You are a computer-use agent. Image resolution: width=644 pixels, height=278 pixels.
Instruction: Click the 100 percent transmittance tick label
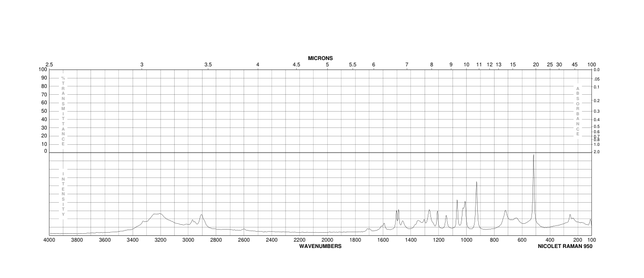(x=43, y=69)
